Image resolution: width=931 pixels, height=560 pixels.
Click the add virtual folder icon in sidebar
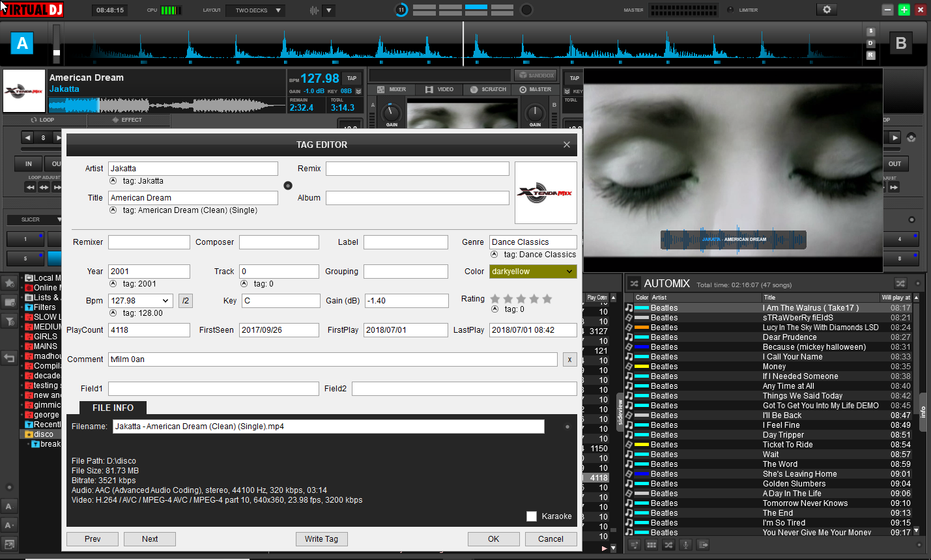pyautogui.click(x=9, y=301)
